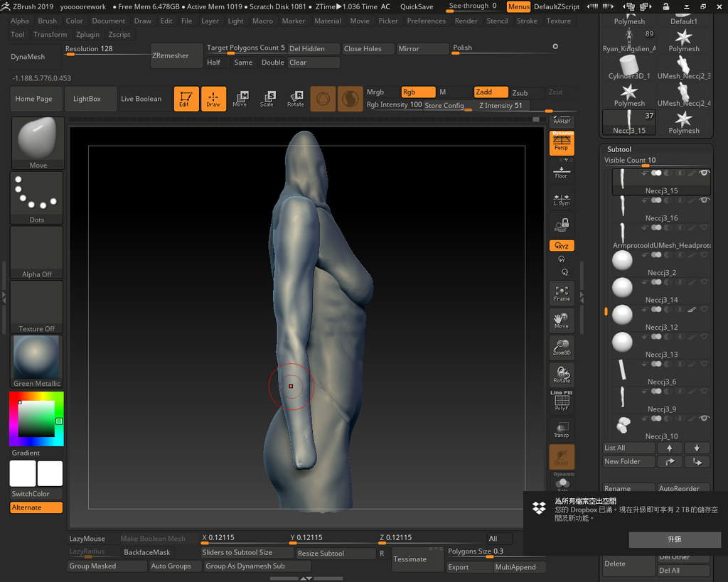The height and width of the screenshot is (582, 728).
Task: Toggle visibility eye of Neccj3_10 subtool
Action: [x=704, y=419]
